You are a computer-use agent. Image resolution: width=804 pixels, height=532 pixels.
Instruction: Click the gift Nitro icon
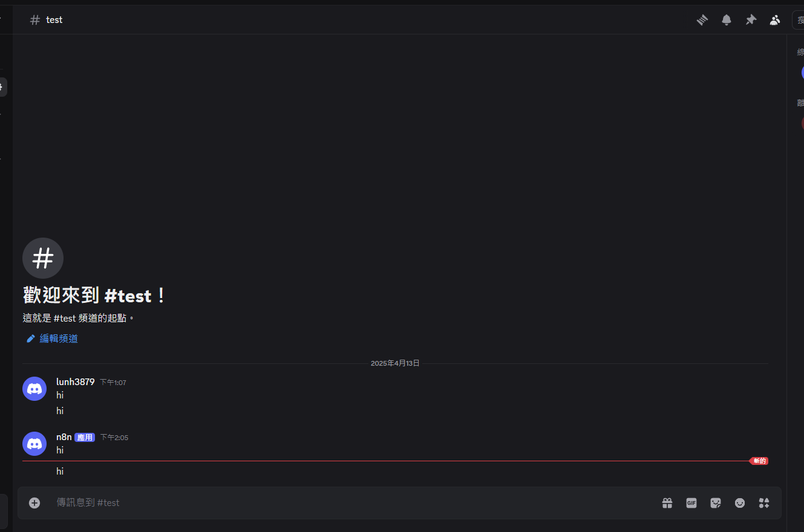click(x=667, y=503)
